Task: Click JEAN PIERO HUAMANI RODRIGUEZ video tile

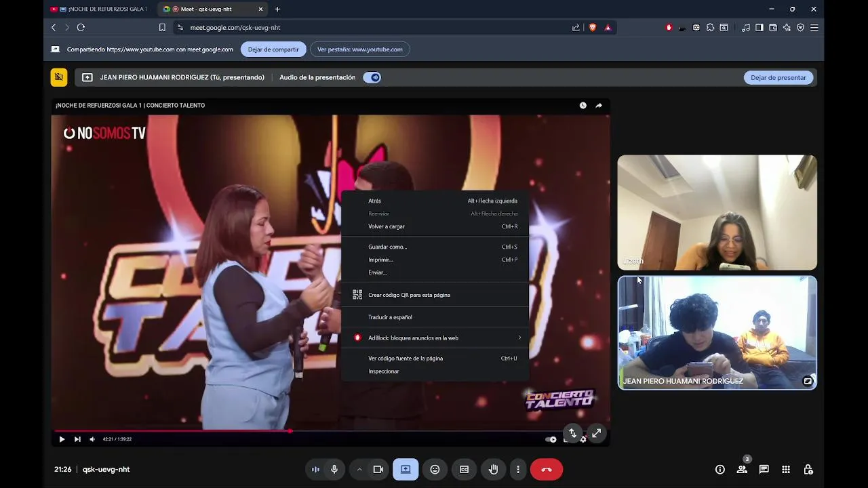Action: click(717, 333)
